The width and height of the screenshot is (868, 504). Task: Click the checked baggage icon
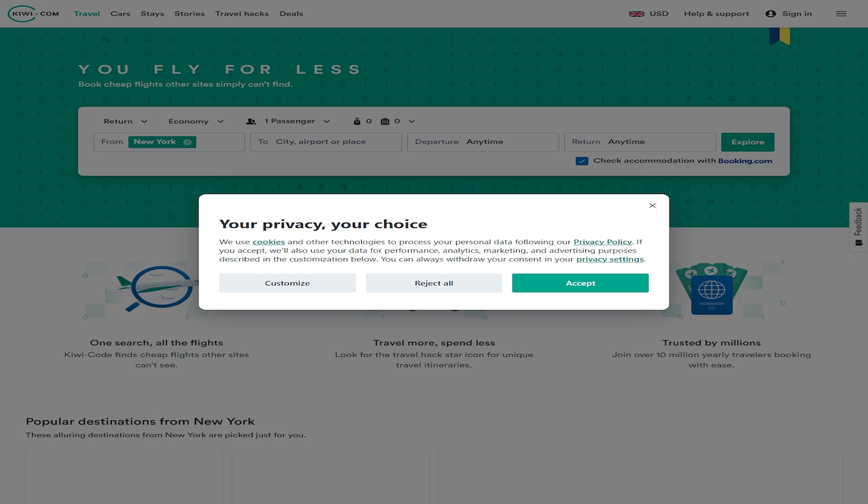pyautogui.click(x=385, y=121)
